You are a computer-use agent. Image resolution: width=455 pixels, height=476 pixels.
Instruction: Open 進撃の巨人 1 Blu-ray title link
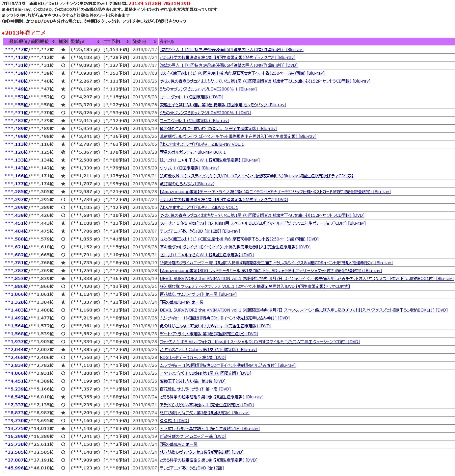[231, 50]
